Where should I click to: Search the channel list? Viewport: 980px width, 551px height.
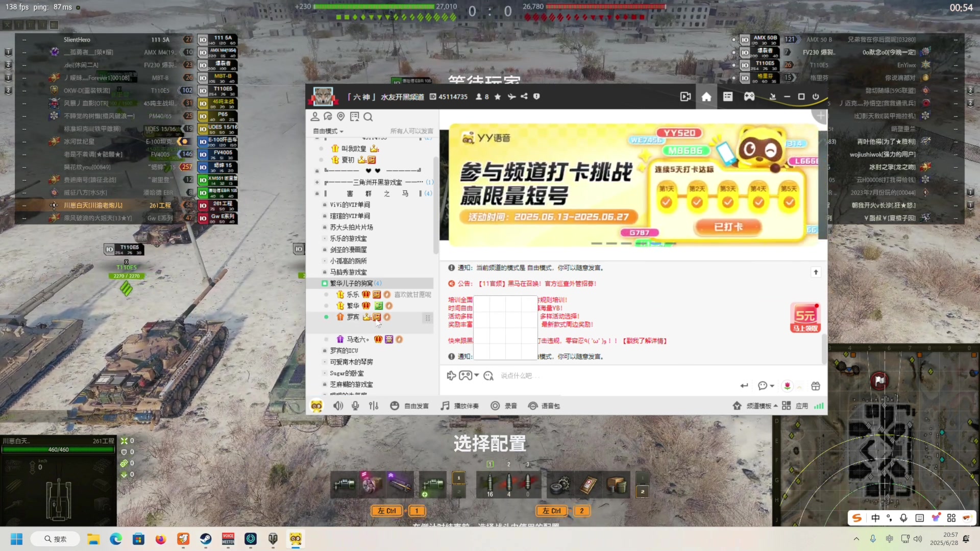368,117
